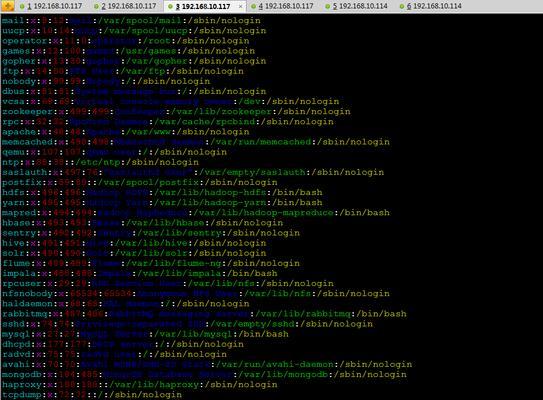Click green status dot on tab 2

pos(96,7)
